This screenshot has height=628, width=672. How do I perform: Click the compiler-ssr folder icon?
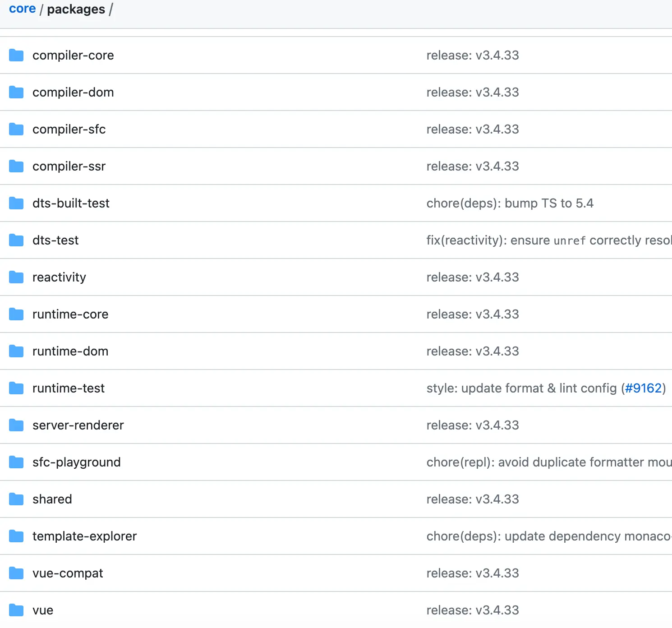(16, 166)
